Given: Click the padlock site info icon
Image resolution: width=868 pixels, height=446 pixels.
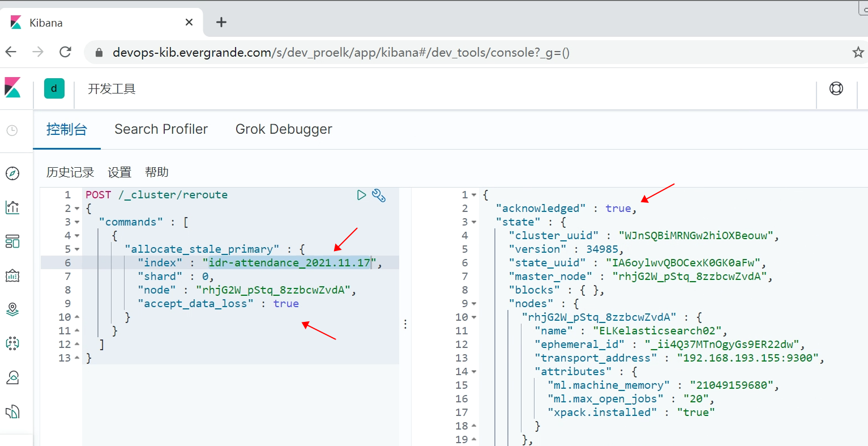Looking at the screenshot, I should point(99,53).
